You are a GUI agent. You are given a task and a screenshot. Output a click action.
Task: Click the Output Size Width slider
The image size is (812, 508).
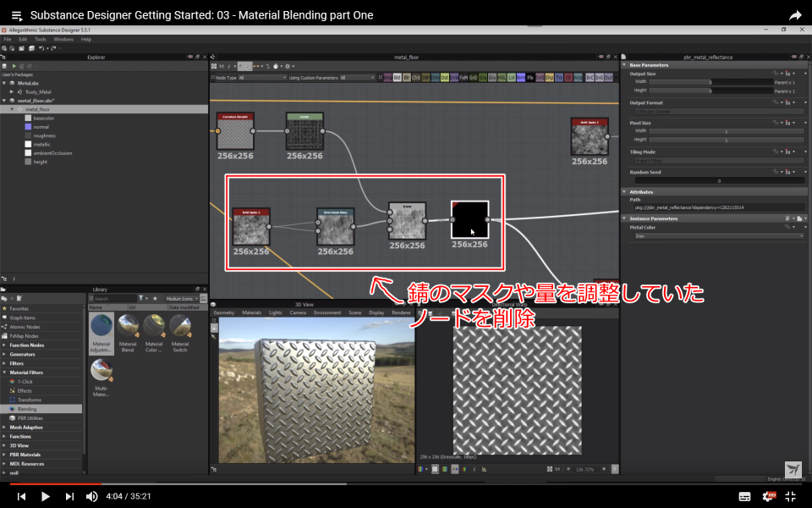(x=710, y=82)
